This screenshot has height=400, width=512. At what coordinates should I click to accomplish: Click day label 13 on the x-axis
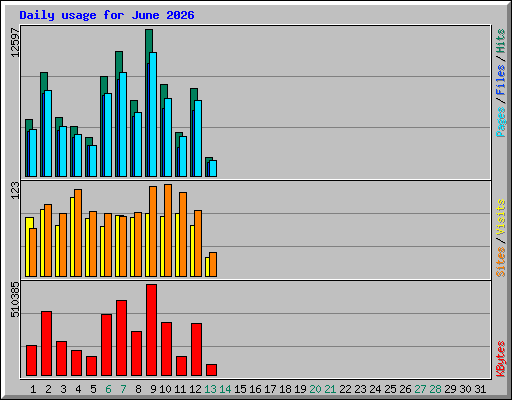pyautogui.click(x=210, y=389)
